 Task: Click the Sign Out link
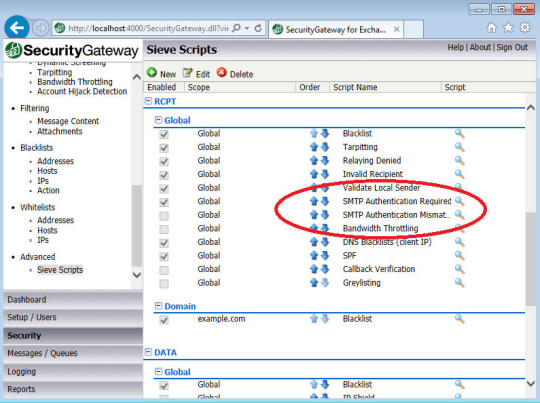pos(512,47)
